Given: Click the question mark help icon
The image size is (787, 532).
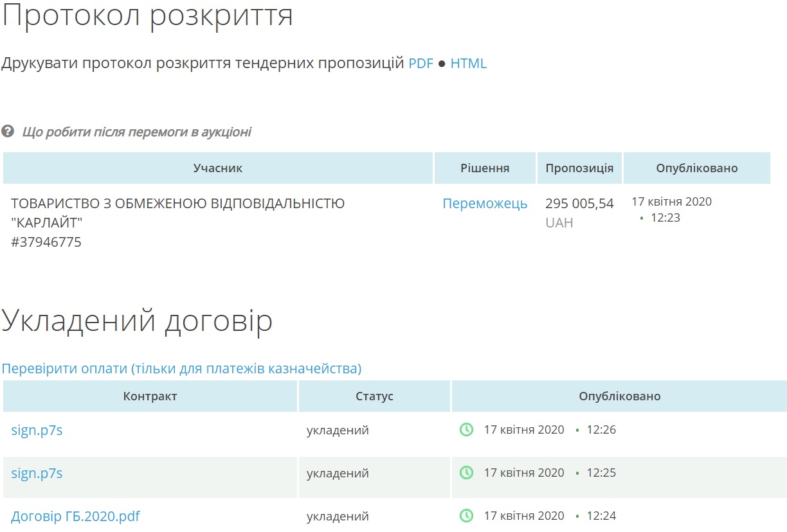Looking at the screenshot, I should (8, 131).
